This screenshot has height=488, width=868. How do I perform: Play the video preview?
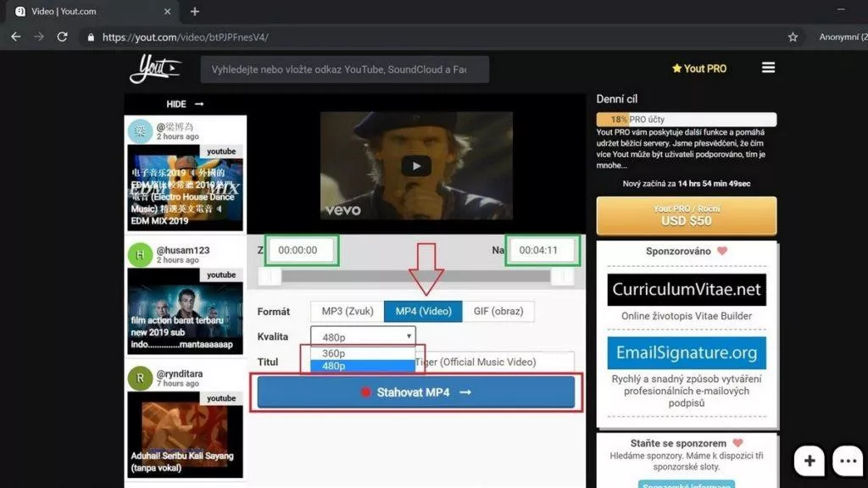point(416,166)
